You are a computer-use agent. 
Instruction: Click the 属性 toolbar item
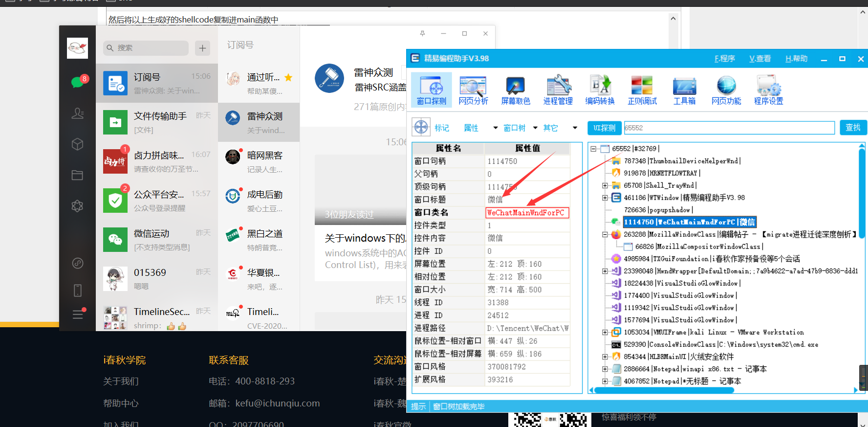[471, 128]
